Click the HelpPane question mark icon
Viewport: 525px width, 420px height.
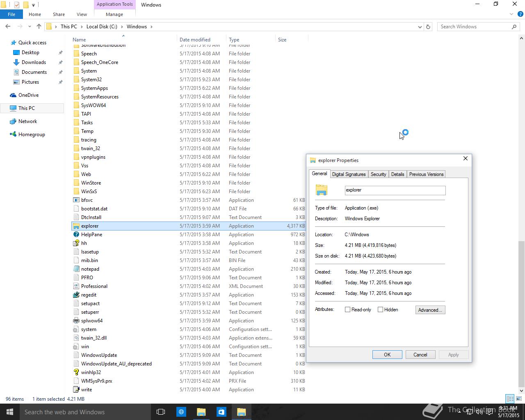pos(76,235)
